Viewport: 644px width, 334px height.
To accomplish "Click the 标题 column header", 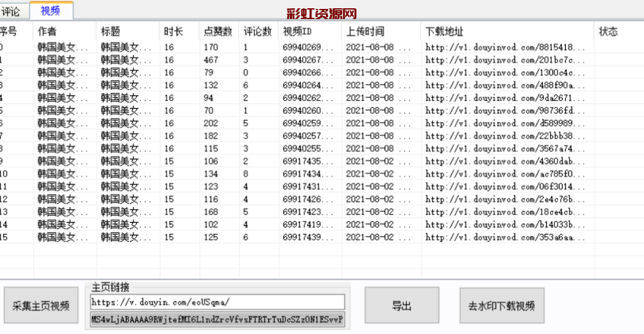I will (x=111, y=31).
